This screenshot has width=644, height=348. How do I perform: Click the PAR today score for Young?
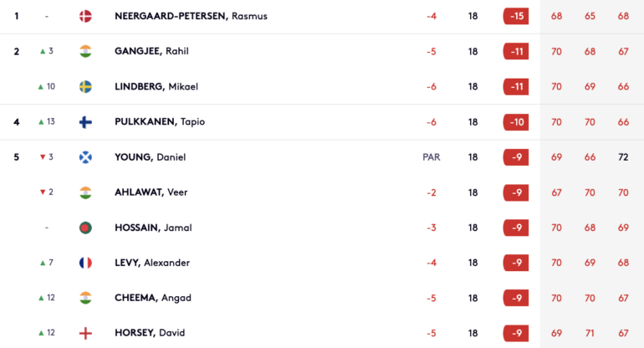[432, 157]
